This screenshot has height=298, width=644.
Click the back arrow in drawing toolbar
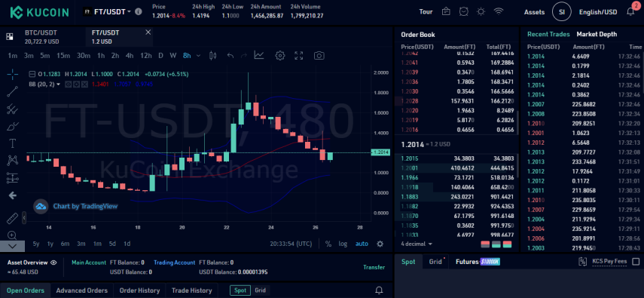click(x=13, y=195)
